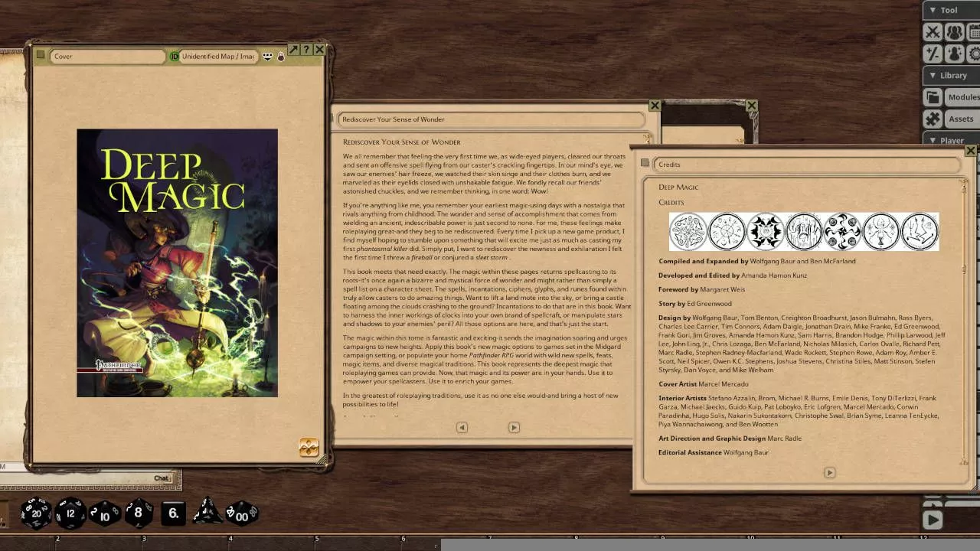Open help for the Cover window
This screenshot has height=551, width=980.
(x=306, y=50)
